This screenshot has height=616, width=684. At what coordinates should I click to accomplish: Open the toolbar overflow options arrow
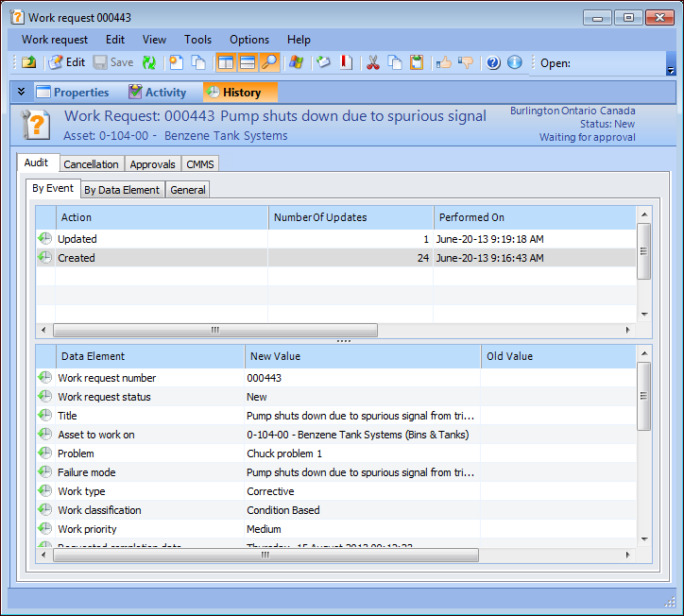click(x=671, y=70)
